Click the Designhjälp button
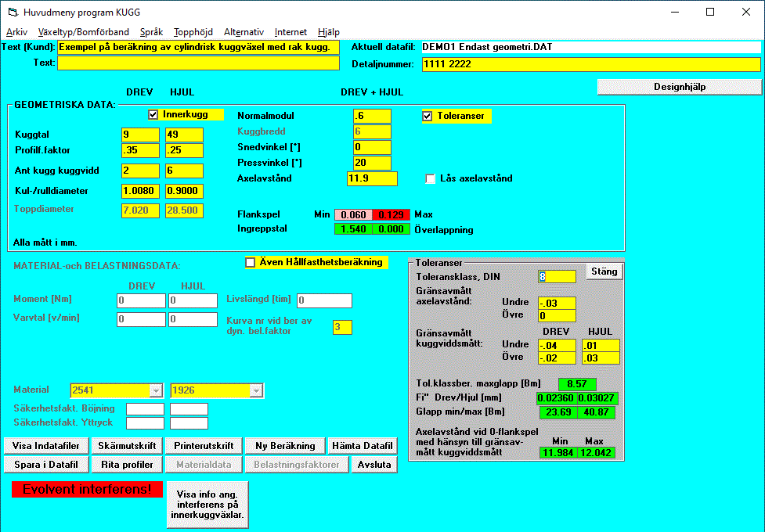This screenshot has height=532, width=765. [x=679, y=87]
